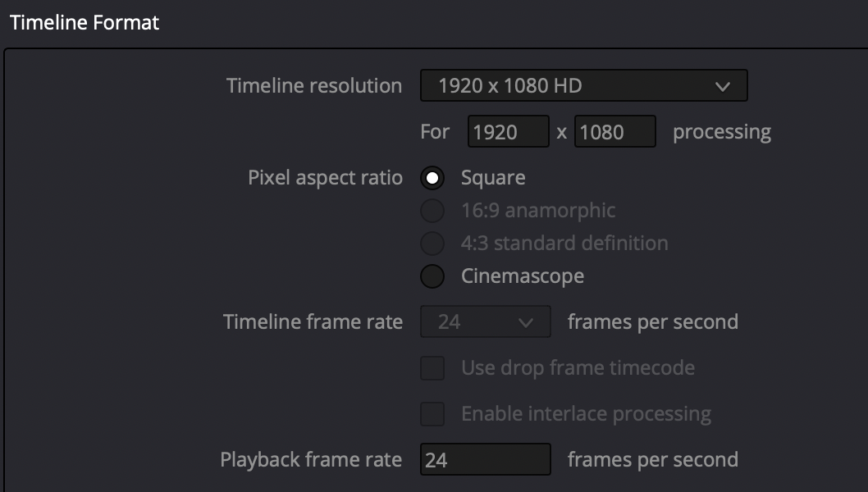Toggle the Enable interlace processing checkbox
Screen dimensions: 868x492
(x=432, y=414)
